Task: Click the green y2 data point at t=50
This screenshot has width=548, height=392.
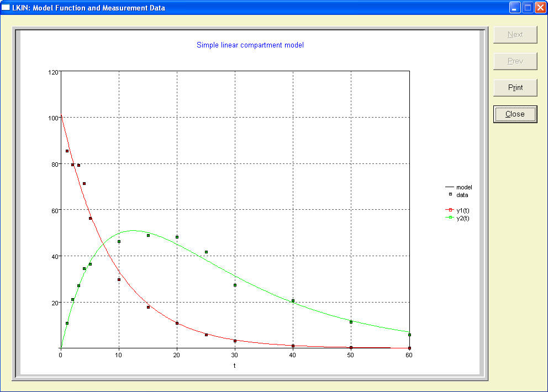Action: coord(351,322)
